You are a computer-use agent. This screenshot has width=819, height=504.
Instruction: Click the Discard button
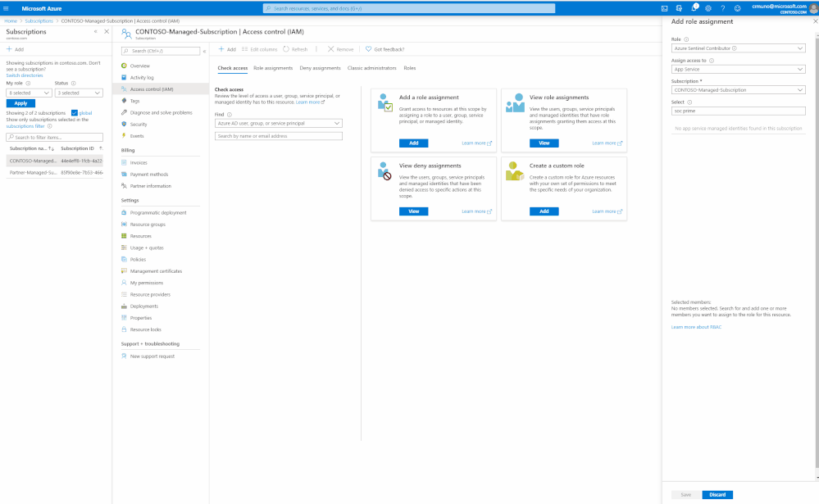click(717, 495)
